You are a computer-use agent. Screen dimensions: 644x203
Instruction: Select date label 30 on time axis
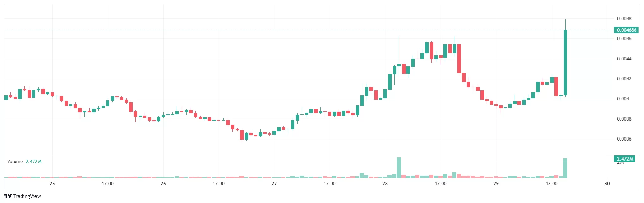(x=607, y=184)
